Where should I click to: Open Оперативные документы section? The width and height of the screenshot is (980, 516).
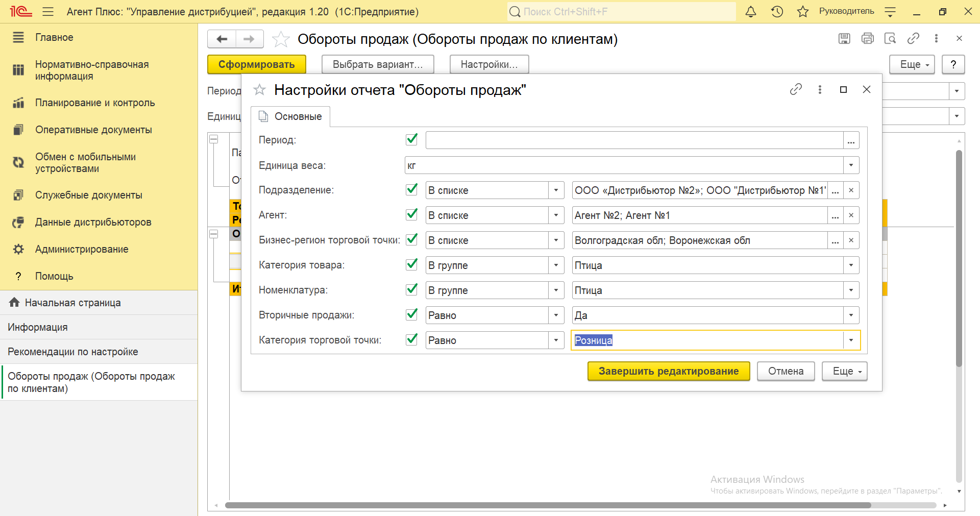93,130
